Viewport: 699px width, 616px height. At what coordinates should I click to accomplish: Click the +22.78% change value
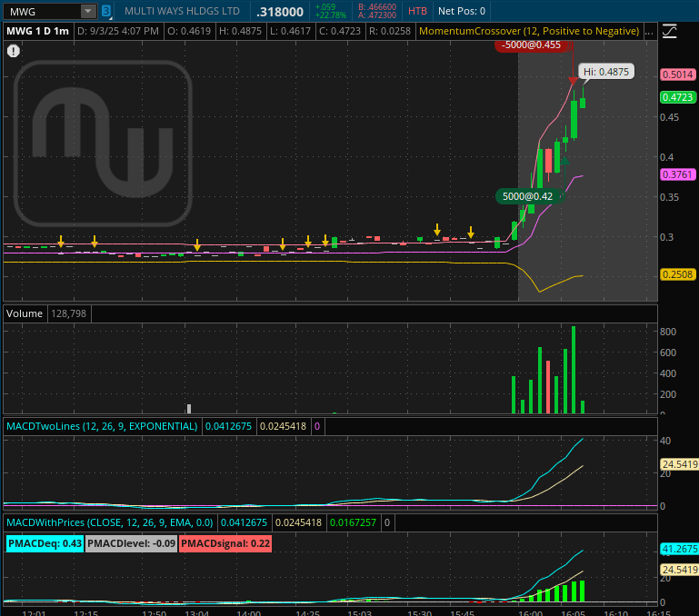pyautogui.click(x=330, y=15)
